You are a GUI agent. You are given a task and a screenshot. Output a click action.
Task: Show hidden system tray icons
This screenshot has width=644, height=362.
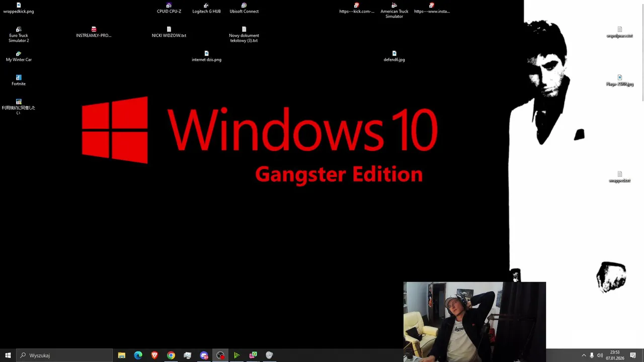584,355
